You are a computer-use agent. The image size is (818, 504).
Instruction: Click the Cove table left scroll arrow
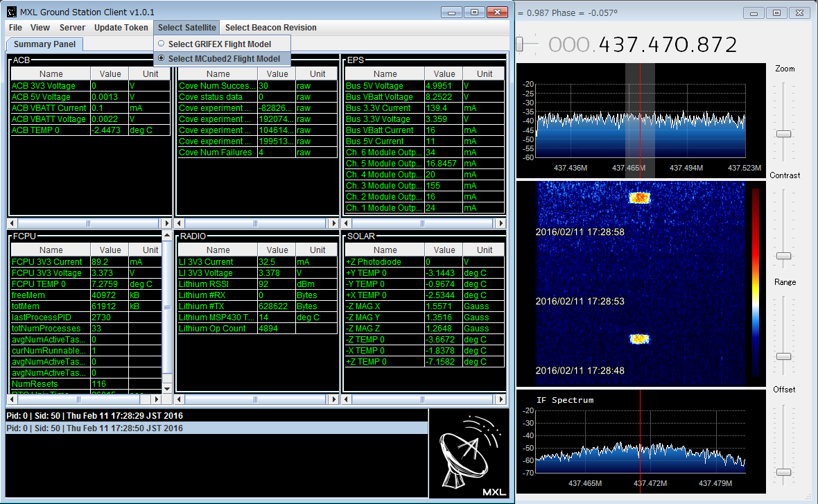180,223
